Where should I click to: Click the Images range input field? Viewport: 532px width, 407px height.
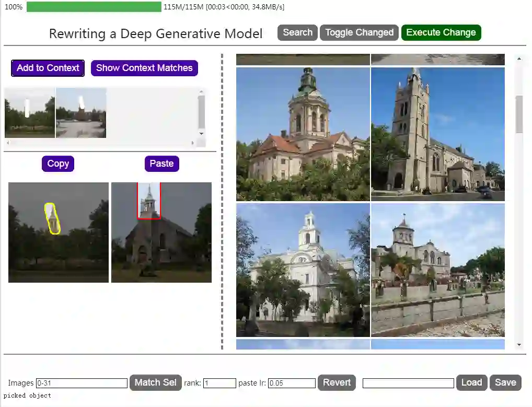click(x=82, y=383)
